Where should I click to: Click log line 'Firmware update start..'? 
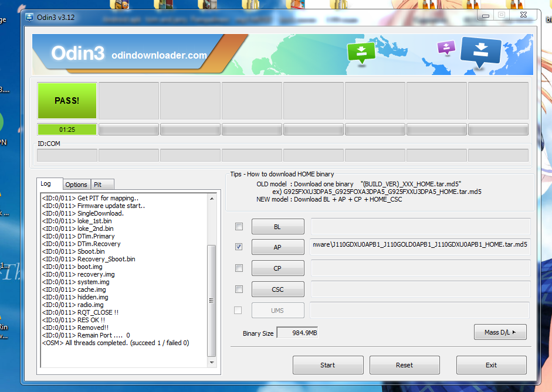93,206
